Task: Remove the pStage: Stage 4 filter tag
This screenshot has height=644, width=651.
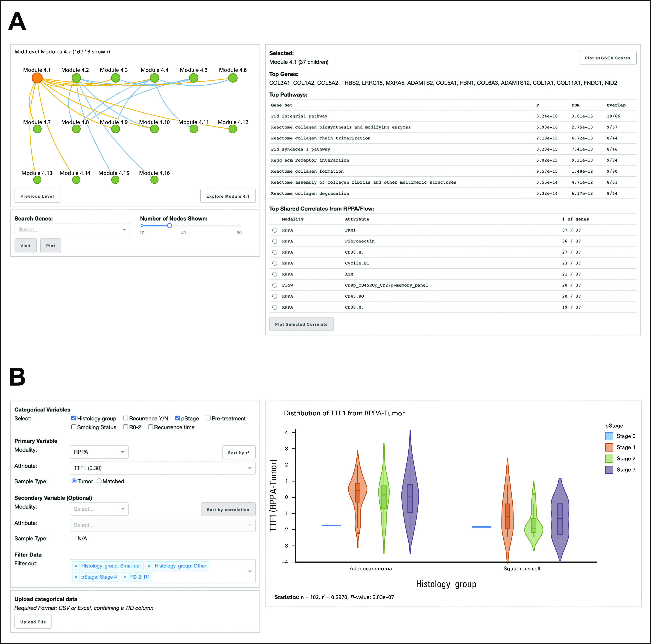Action: pyautogui.click(x=76, y=577)
